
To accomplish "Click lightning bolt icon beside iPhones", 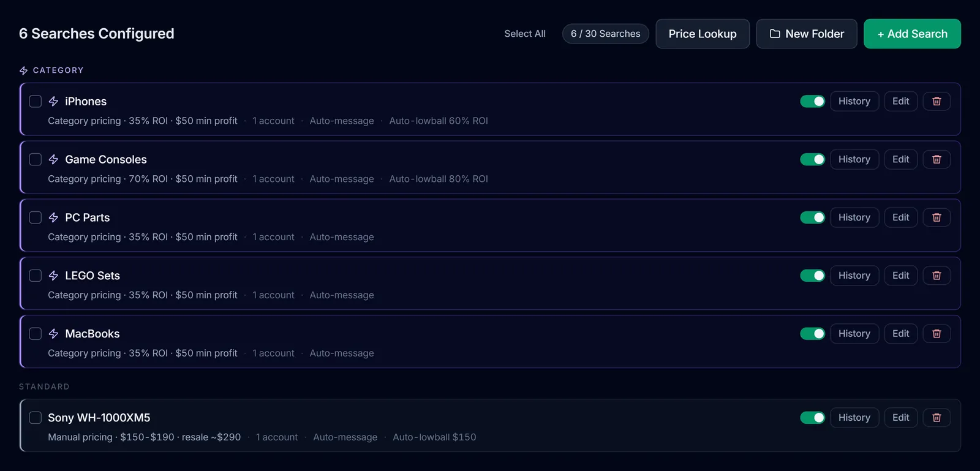I will click(53, 101).
